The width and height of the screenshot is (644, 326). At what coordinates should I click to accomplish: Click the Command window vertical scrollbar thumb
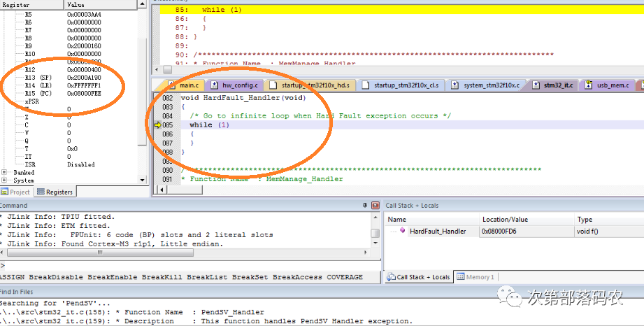point(375,233)
